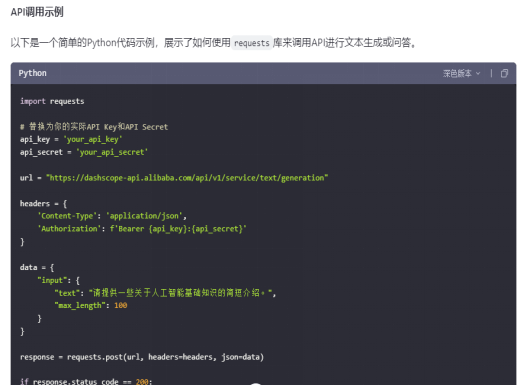This screenshot has height=385, width=530.
Task: Click the Chinese prompt text string
Action: [x=182, y=293]
